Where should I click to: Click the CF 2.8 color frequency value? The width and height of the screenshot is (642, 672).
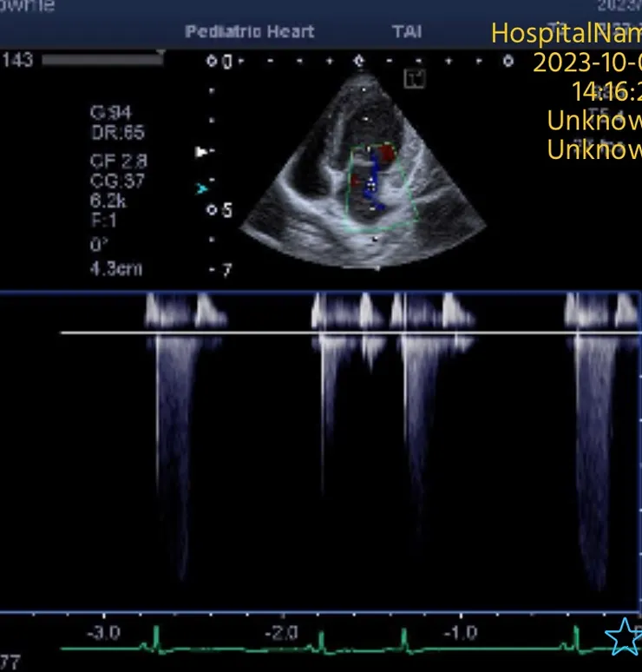point(119,161)
